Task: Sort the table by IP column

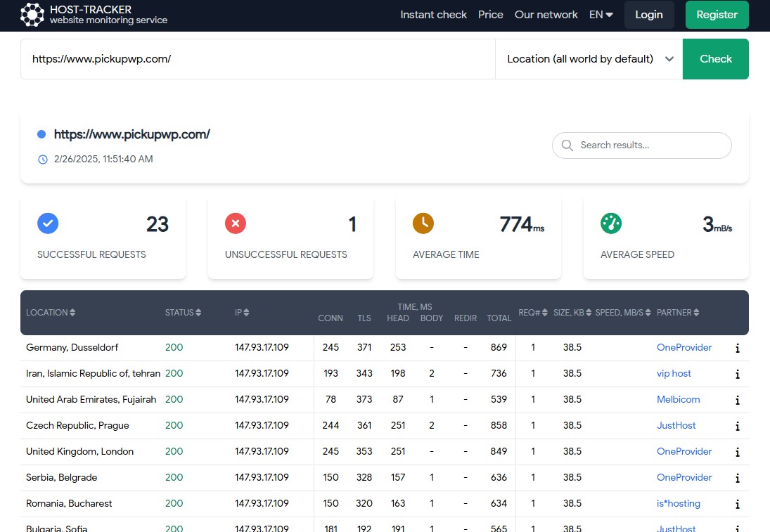Action: pos(242,313)
